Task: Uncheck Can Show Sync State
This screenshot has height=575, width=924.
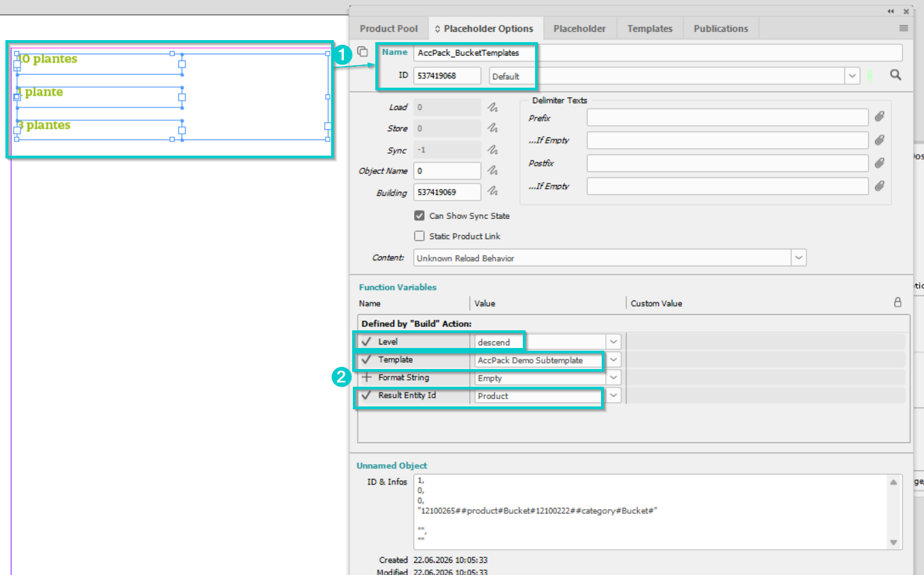Action: pyautogui.click(x=420, y=215)
